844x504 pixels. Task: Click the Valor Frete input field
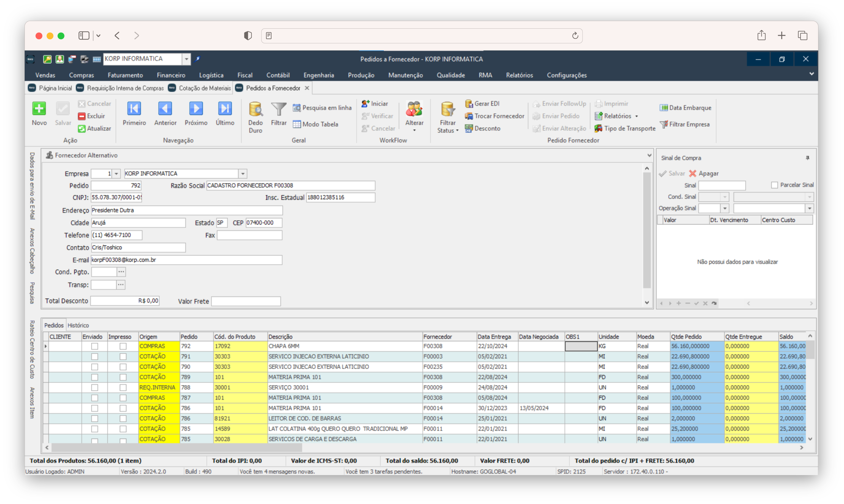[246, 301]
